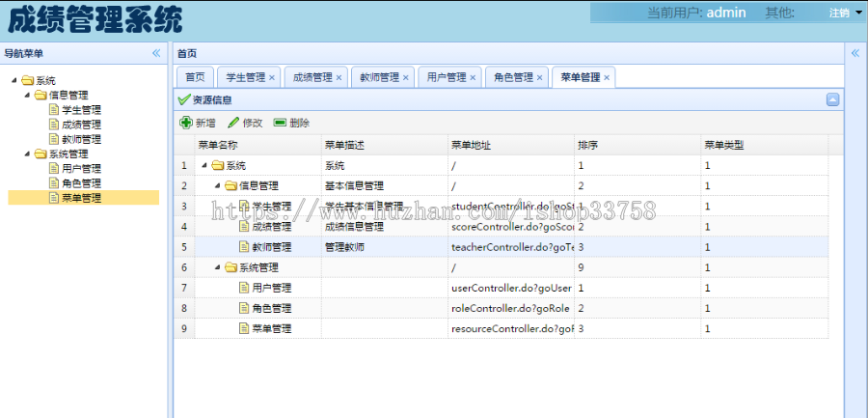This screenshot has height=418, width=868.
Task: Click the page icon of 成绩管理 in navigation tree
Action: coord(54,125)
